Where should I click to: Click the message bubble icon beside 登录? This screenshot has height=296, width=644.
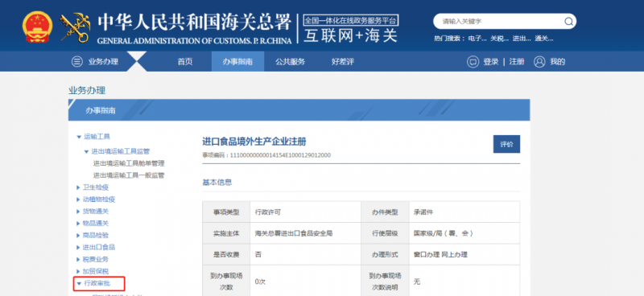[x=473, y=62]
